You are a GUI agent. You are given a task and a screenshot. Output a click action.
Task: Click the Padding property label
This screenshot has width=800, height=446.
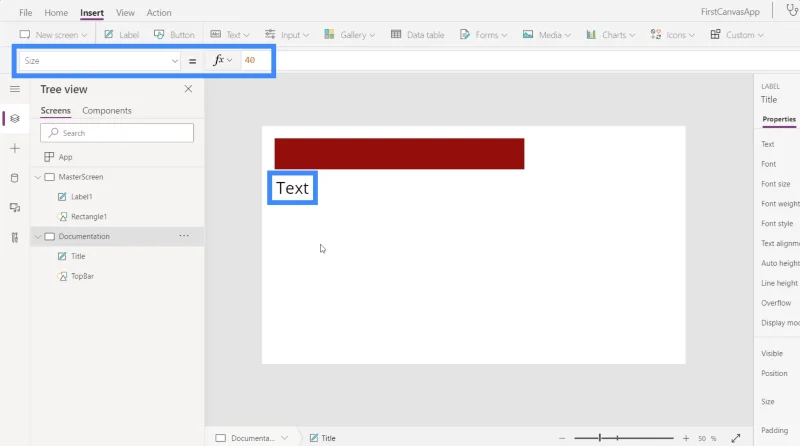[774, 430]
